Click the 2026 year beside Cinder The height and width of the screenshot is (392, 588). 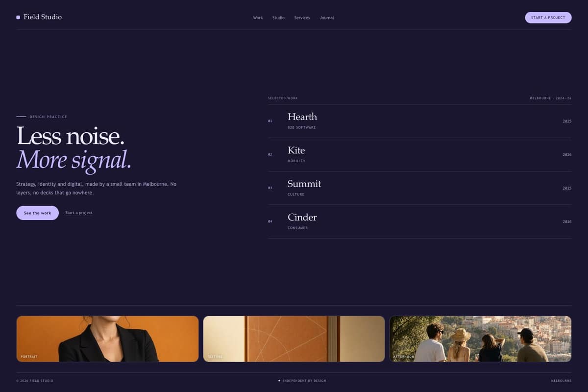point(567,221)
